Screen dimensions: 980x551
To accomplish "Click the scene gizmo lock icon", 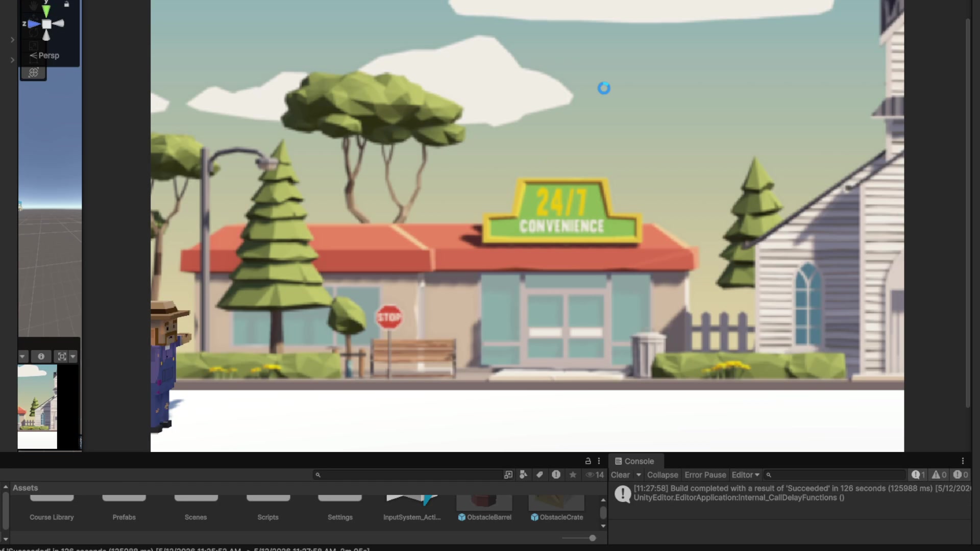I will pos(66,4).
